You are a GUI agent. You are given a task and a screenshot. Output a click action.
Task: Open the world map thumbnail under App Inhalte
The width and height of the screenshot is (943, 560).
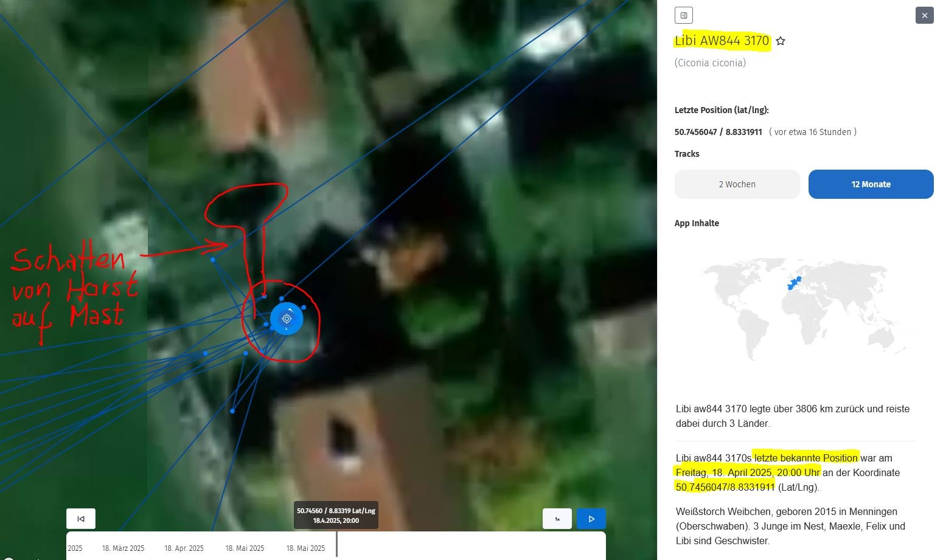click(x=795, y=306)
